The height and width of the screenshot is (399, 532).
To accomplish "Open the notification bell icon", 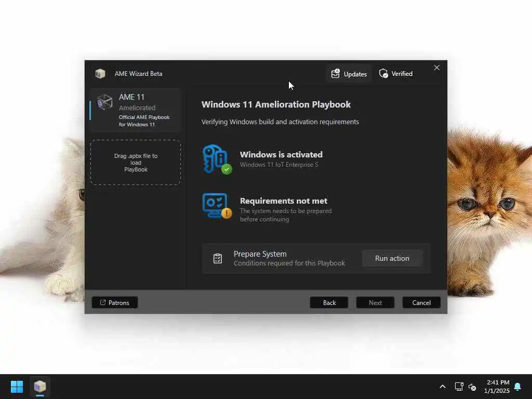I will 518,387.
